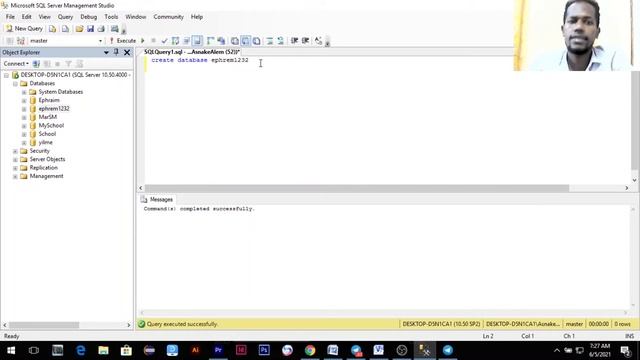Click the editor scroll right arrow
This screenshot has height=360, width=640.
click(627, 188)
